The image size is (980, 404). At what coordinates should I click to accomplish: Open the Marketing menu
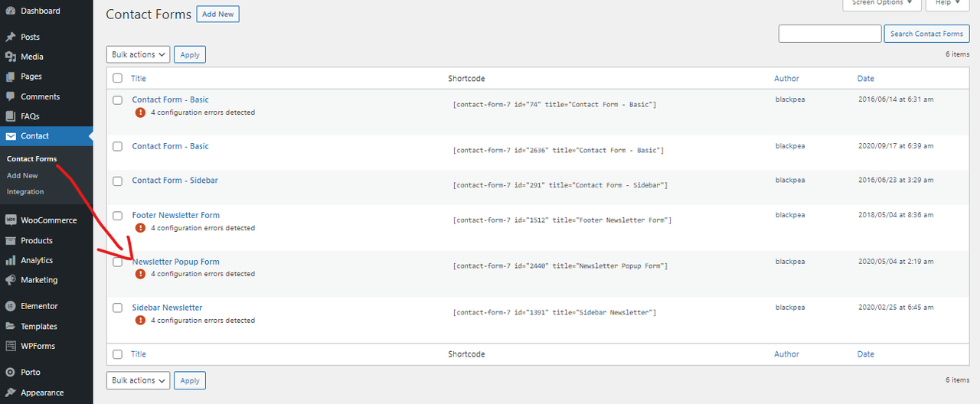tap(46, 280)
